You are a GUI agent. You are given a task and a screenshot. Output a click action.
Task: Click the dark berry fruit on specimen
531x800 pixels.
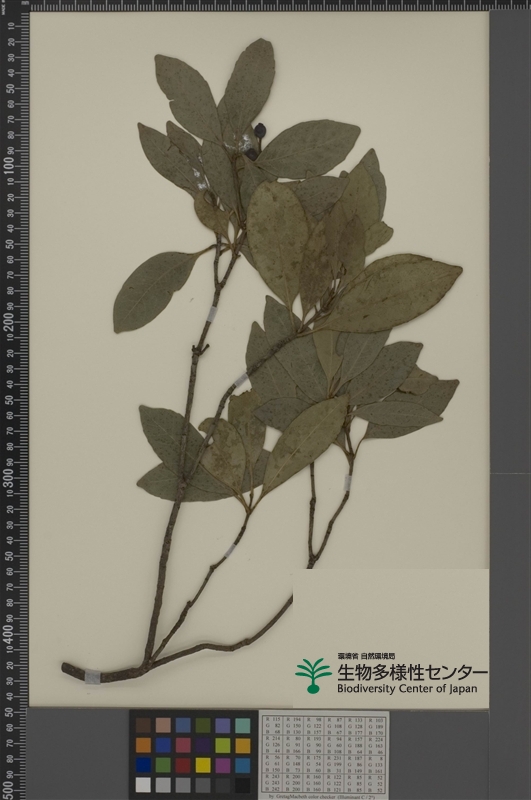(260, 130)
